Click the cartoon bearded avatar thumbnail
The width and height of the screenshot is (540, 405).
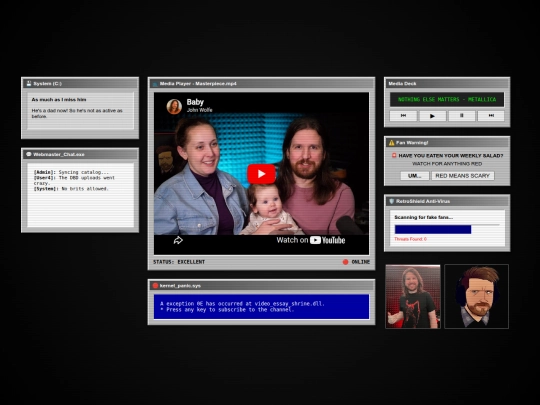(477, 297)
